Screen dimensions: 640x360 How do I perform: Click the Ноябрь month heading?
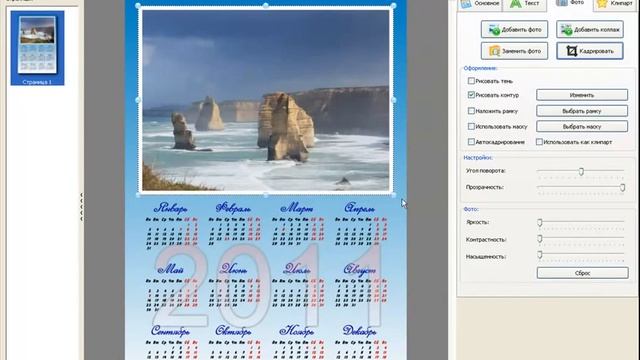tap(296, 331)
